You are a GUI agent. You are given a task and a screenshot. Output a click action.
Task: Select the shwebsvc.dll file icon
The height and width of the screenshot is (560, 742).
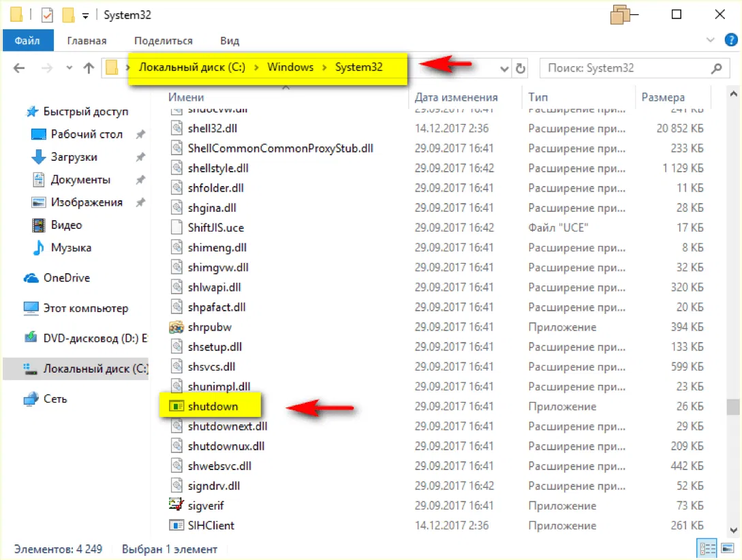coord(176,466)
